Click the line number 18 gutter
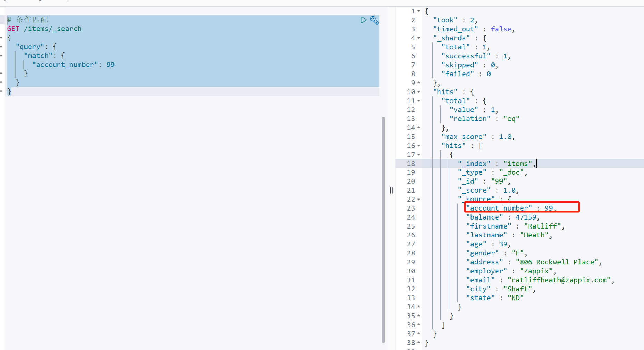This screenshot has height=350, width=644. [x=411, y=164]
